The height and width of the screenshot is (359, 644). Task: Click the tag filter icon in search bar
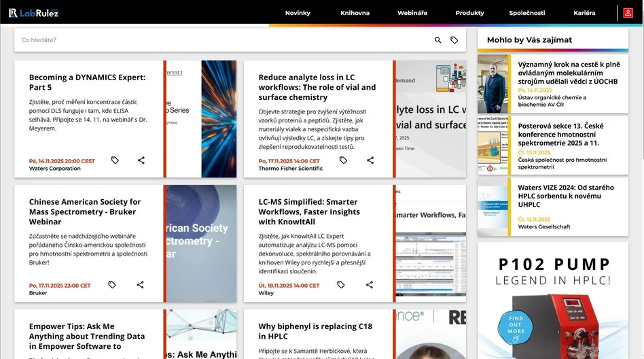[x=454, y=40]
